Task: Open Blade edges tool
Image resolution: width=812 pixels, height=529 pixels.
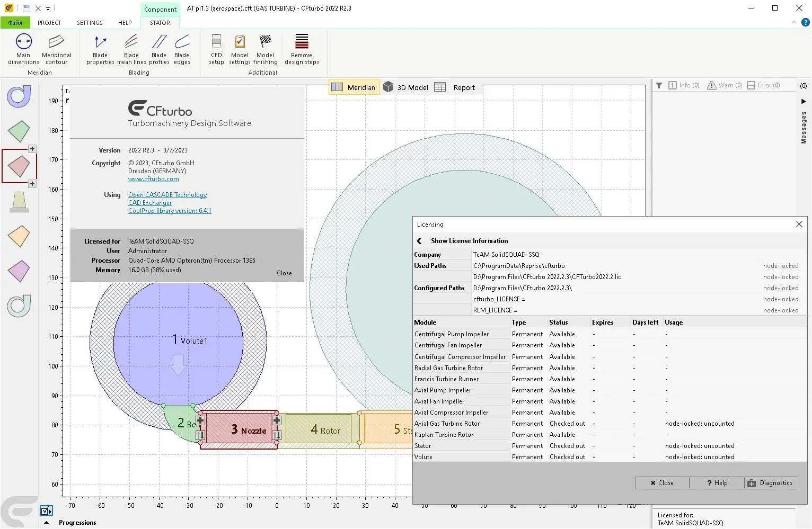Action: pos(182,49)
